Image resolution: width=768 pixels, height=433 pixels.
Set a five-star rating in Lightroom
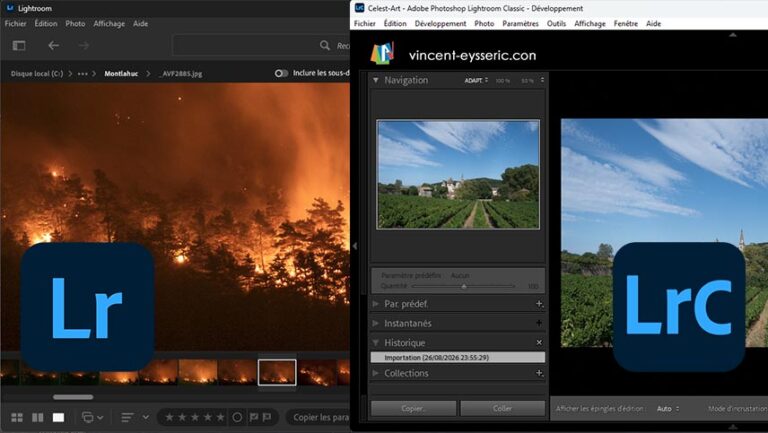220,417
